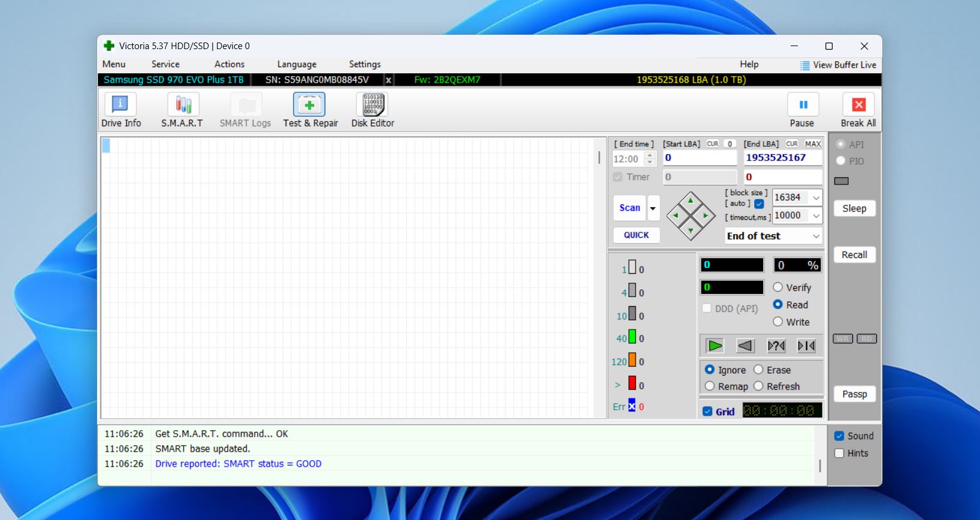Click the right arrow on navigation diamond
This screenshot has height=520, width=980.
[706, 216]
